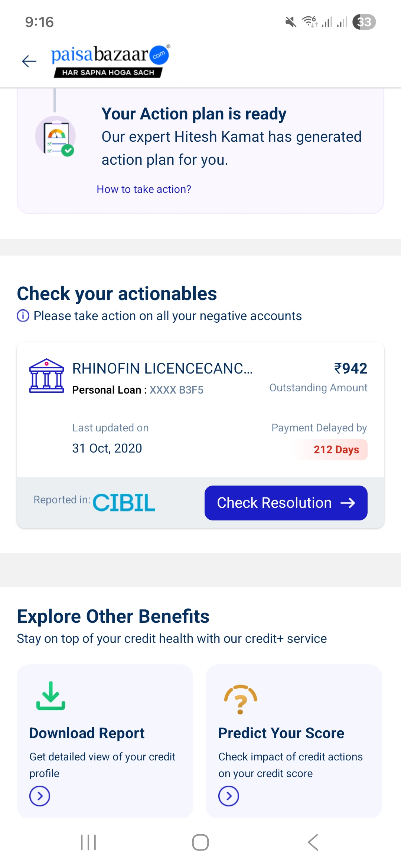Tap the green Download Report icon
This screenshot has width=401, height=868.
pos(51,696)
